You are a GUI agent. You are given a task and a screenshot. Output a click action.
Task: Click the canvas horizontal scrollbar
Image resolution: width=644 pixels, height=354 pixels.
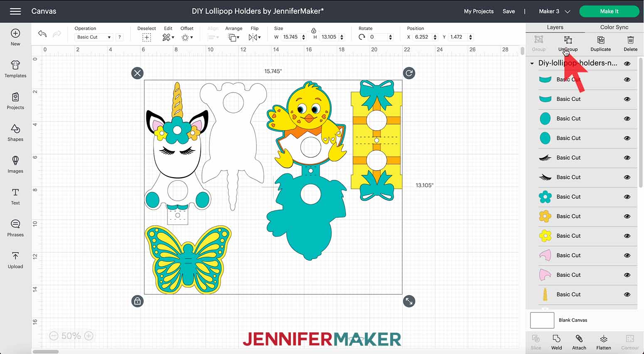click(x=46, y=352)
